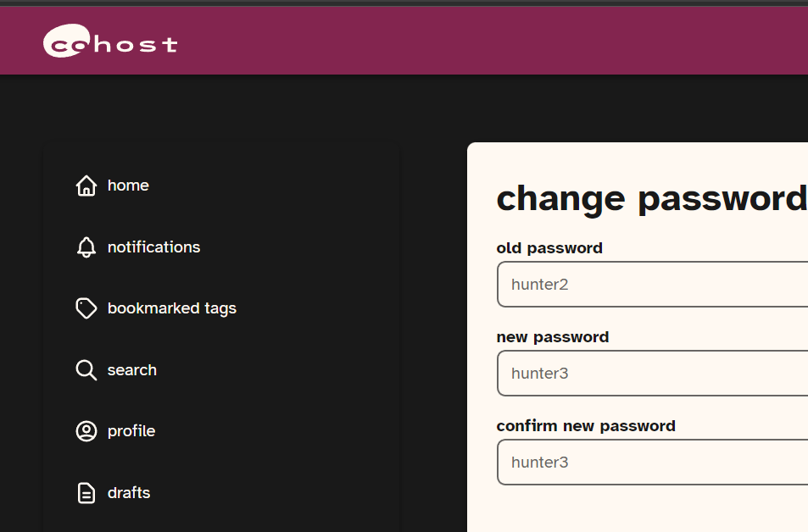Click the house icon beside home
Image resolution: width=808 pixels, height=532 pixels.
[x=86, y=186]
